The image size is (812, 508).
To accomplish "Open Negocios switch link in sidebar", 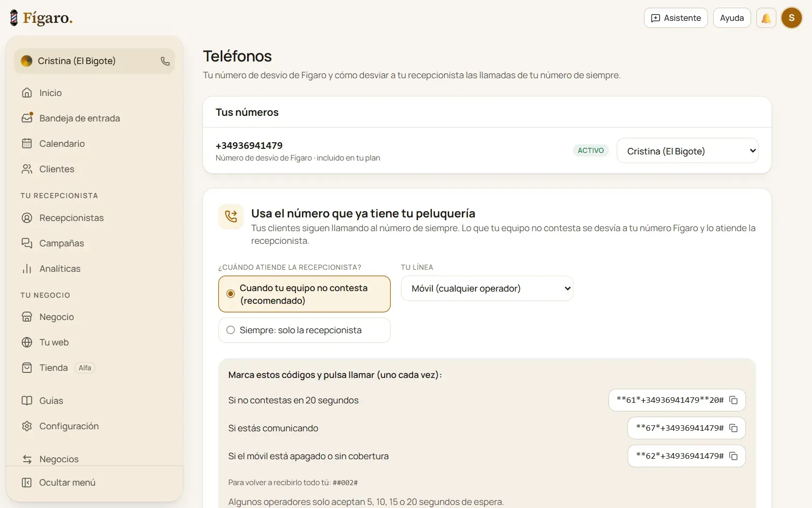I will pos(94,459).
